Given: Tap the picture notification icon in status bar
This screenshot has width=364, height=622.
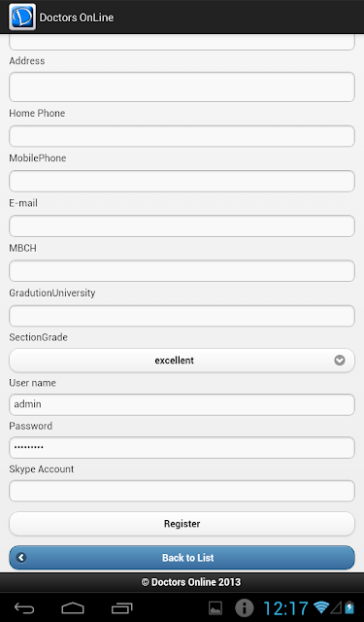Looking at the screenshot, I should point(215,607).
